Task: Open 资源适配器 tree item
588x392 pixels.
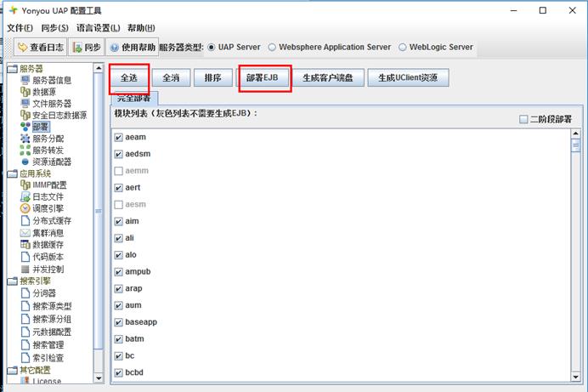Action: click(x=52, y=162)
